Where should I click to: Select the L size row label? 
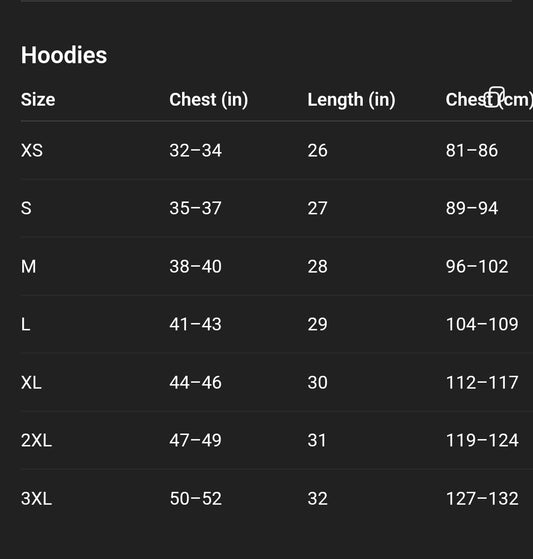coord(25,324)
